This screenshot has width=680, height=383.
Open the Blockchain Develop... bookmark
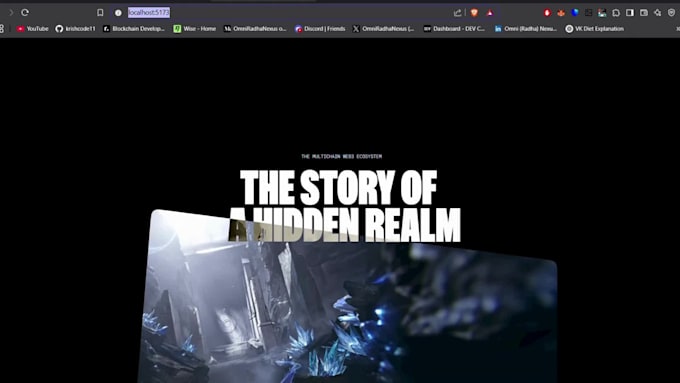134,29
